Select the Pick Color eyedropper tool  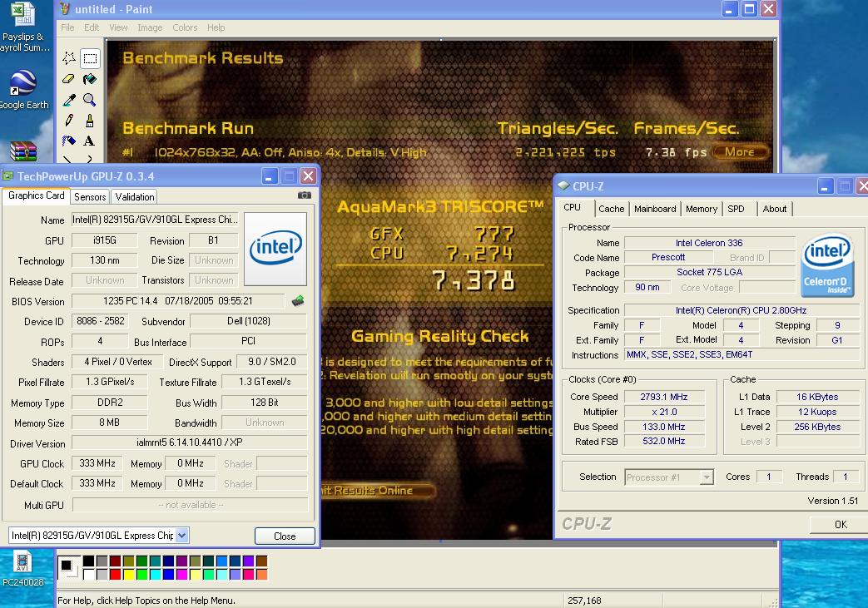point(69,100)
